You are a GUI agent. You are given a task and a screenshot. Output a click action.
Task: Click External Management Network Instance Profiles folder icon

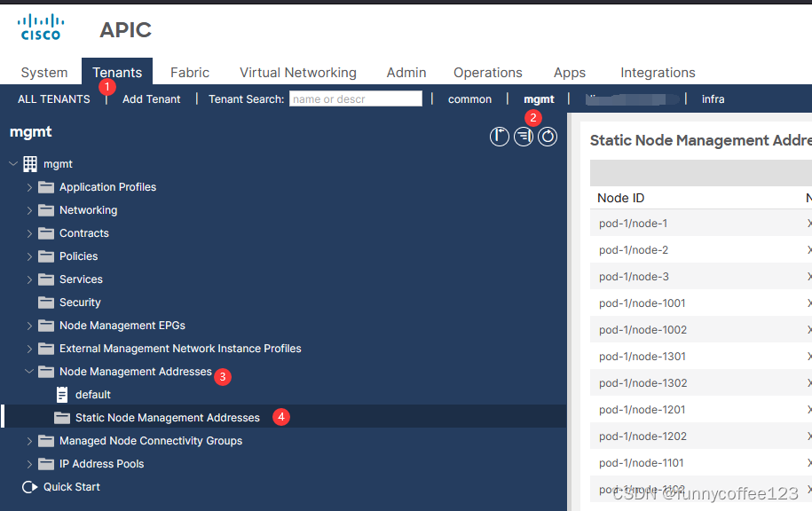(x=46, y=349)
